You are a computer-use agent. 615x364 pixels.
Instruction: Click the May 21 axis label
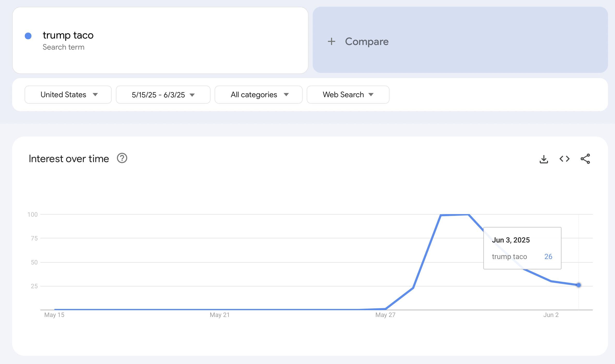pos(220,315)
